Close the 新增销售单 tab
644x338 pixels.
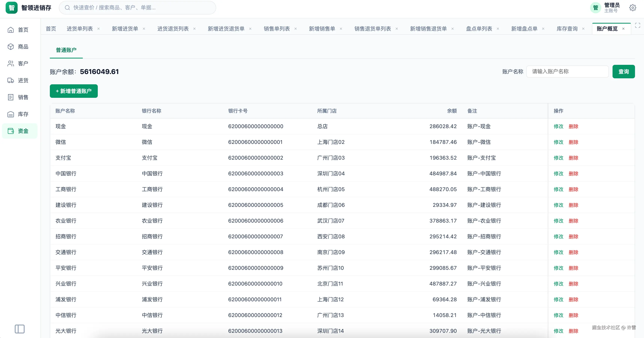(341, 29)
